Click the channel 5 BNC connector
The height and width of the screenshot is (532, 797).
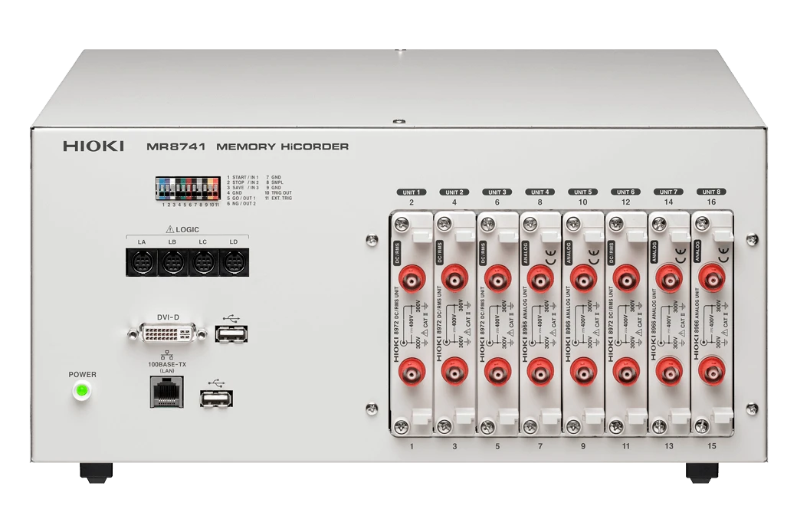(x=497, y=373)
